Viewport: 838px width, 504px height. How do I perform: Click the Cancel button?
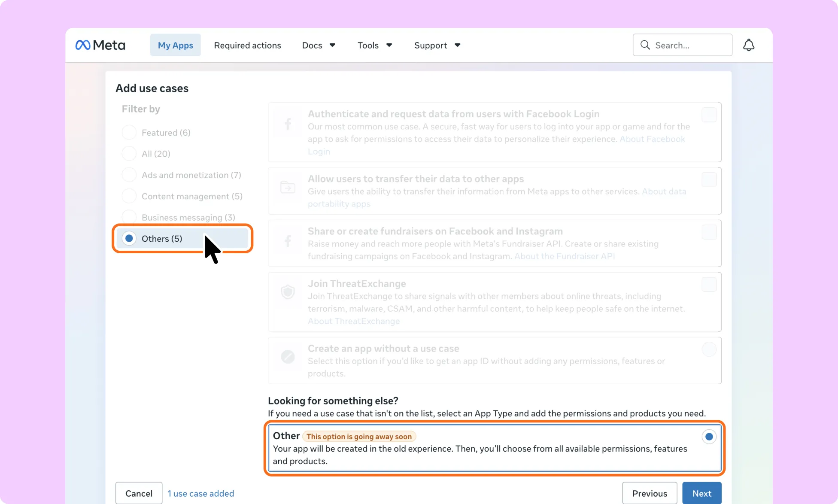click(139, 493)
